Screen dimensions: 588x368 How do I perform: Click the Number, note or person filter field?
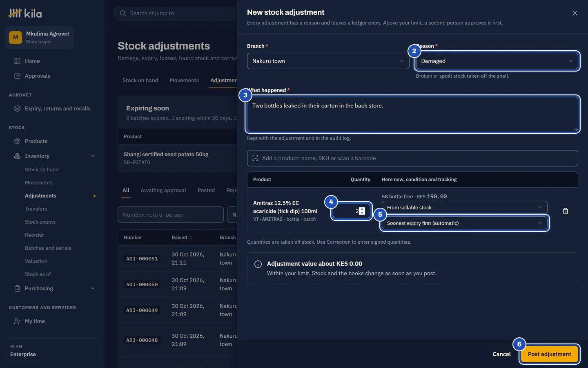171,215
